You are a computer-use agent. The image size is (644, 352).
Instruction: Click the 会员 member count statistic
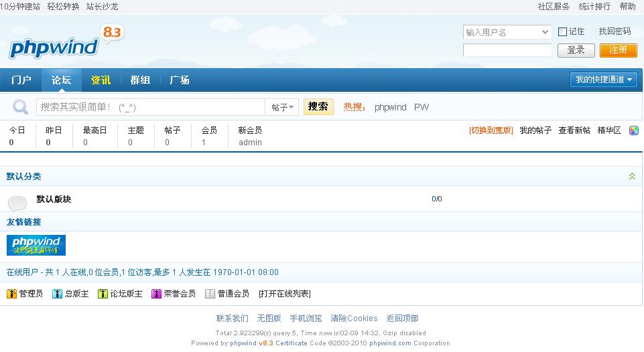[x=209, y=137]
